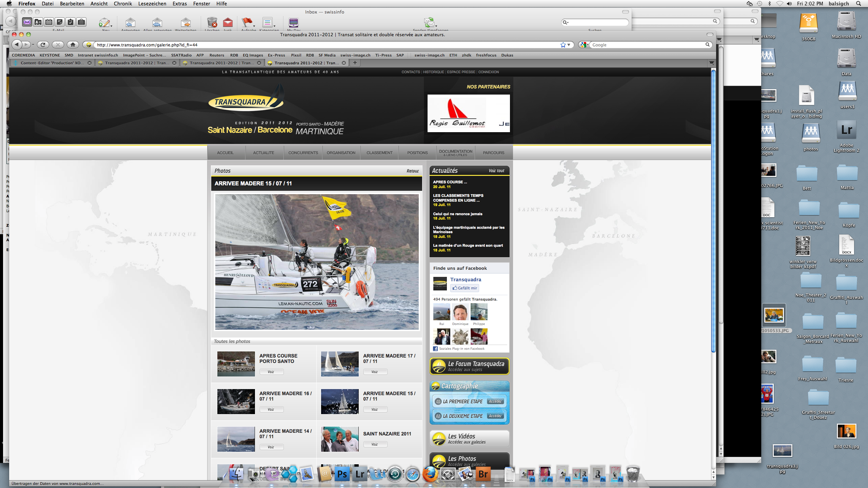Open the Lesezeichen menu in menu bar

pyautogui.click(x=152, y=4)
